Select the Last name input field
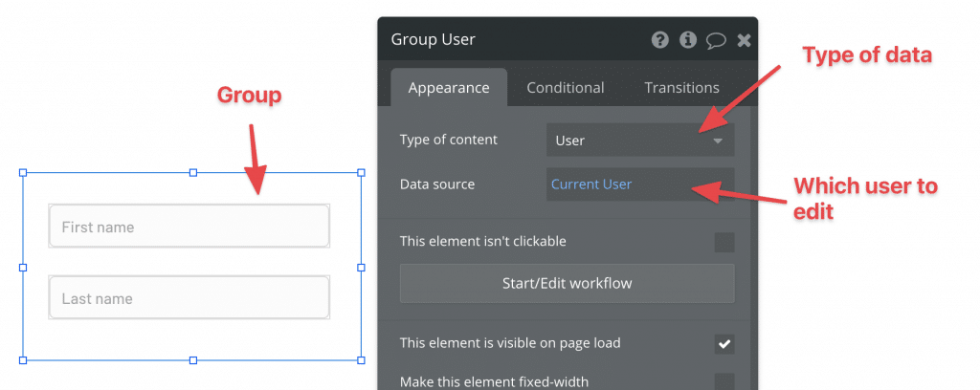This screenshot has width=980, height=390. click(x=189, y=299)
